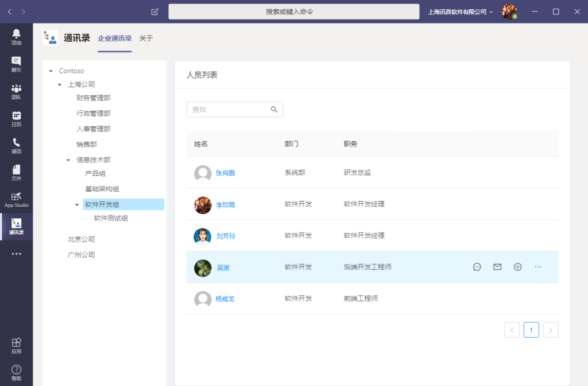Click 刘芳玲's avatar picture
Screen dimensions: 588x386
[203, 236]
